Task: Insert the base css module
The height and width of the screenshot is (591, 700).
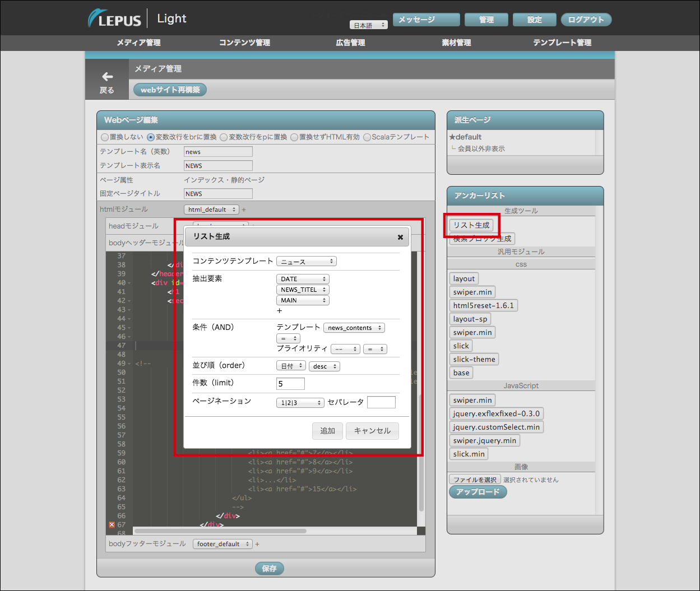Action: 461,373
